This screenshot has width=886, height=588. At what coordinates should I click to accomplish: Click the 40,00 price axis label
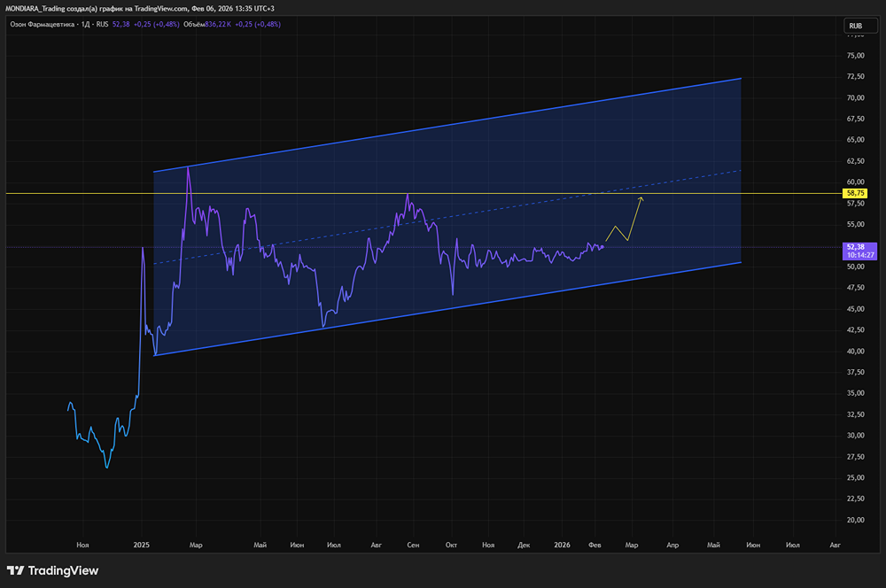coord(856,351)
